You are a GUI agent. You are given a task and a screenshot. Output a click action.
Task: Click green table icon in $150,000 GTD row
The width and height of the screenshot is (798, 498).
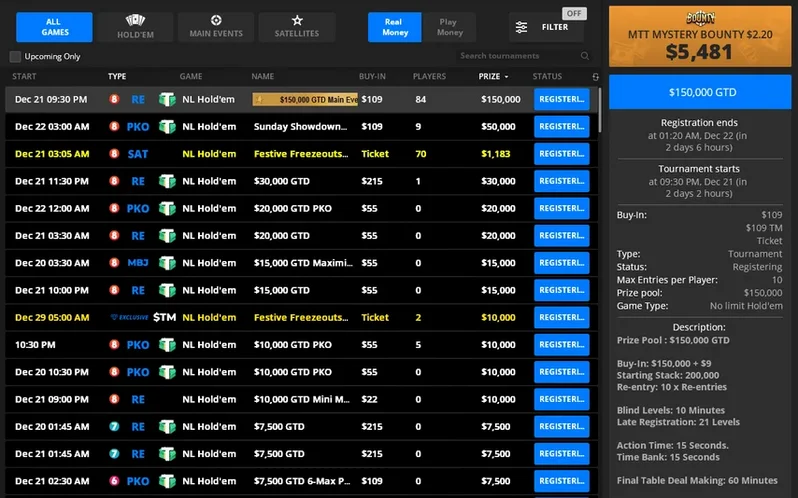167,99
